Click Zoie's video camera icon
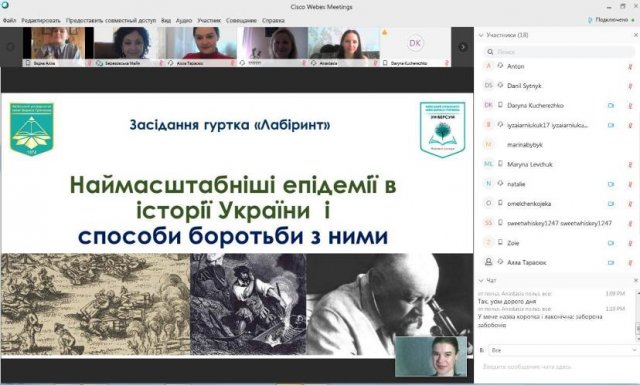 point(611,243)
